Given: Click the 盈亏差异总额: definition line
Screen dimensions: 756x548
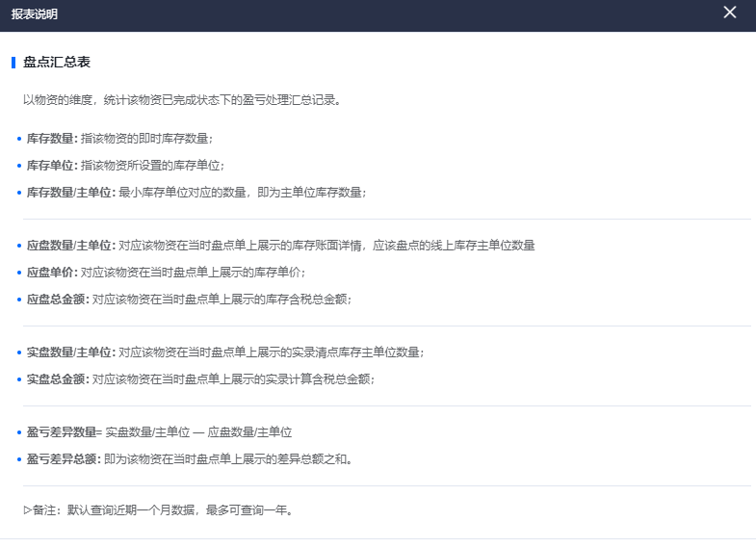Looking at the screenshot, I should click(190, 459).
